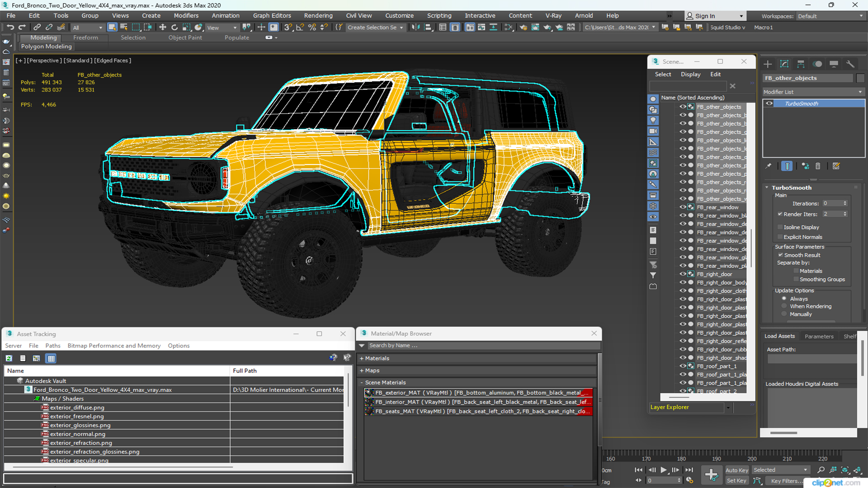Select the Manually update option

(x=784, y=314)
